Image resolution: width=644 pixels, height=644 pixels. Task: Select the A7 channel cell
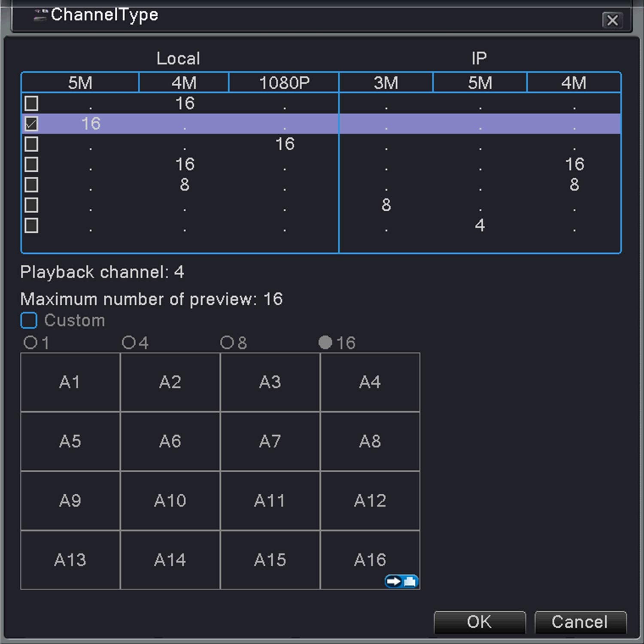click(270, 441)
